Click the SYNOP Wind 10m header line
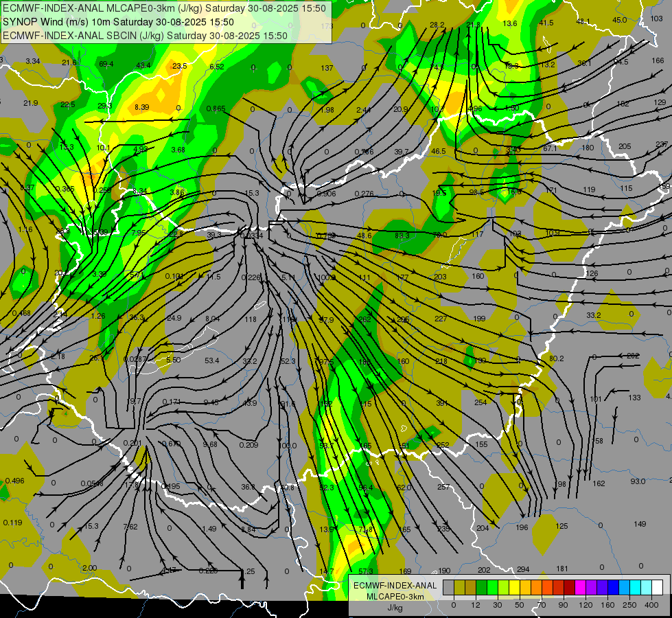 click(118, 22)
